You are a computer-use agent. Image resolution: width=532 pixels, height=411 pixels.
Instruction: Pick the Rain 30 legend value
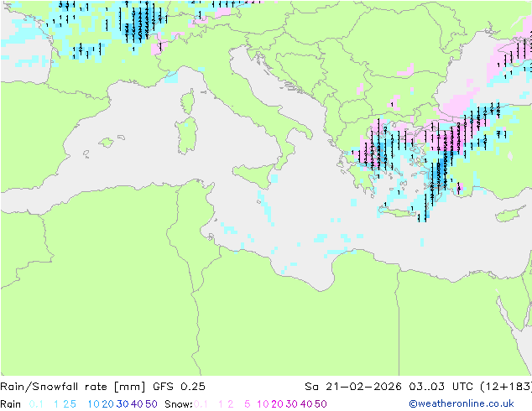[123, 404]
